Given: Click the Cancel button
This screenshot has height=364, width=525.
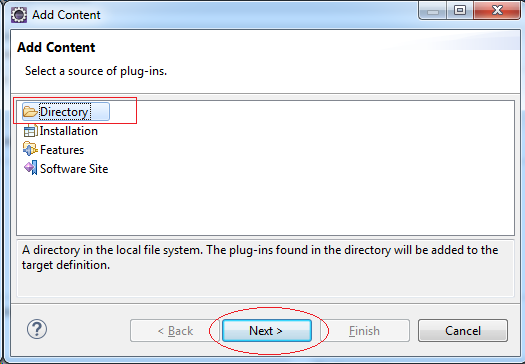Looking at the screenshot, I should coord(463,331).
